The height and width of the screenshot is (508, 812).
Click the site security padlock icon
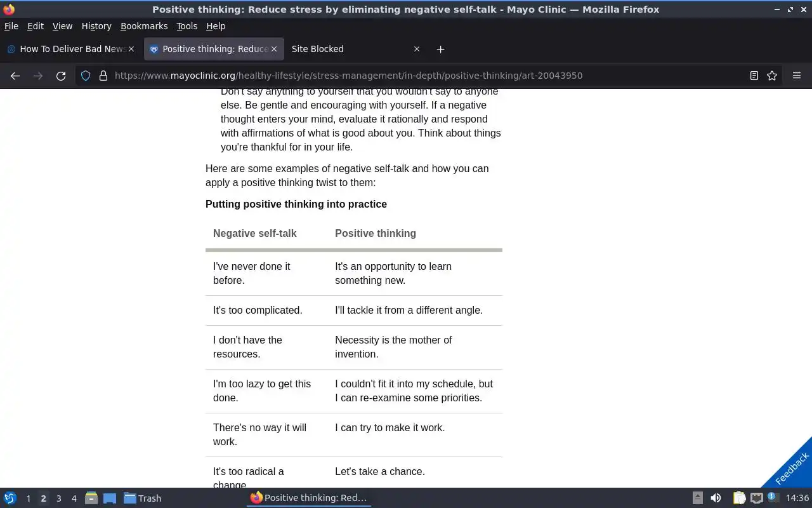click(x=103, y=76)
